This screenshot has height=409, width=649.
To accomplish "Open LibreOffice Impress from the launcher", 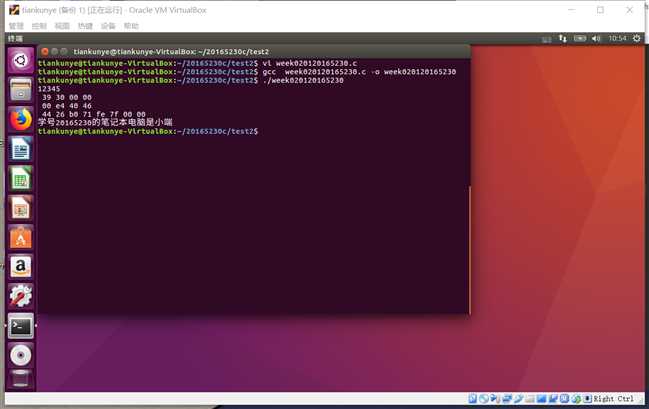I will click(20, 207).
